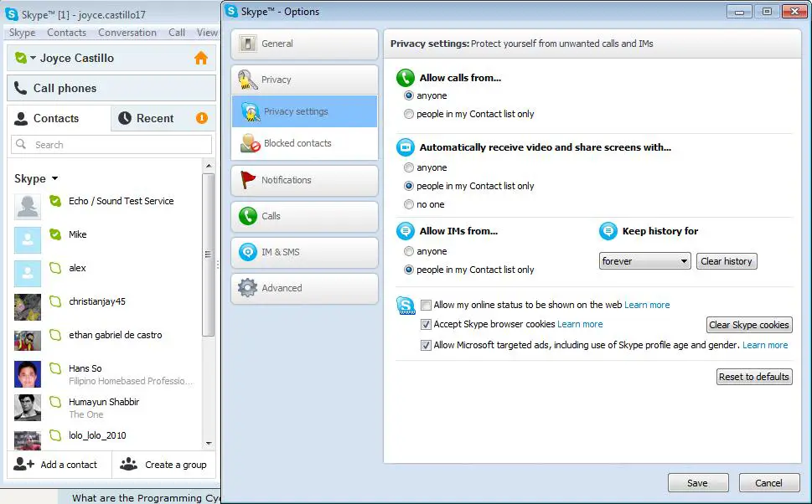Click the Privacy keys icon

click(247, 80)
